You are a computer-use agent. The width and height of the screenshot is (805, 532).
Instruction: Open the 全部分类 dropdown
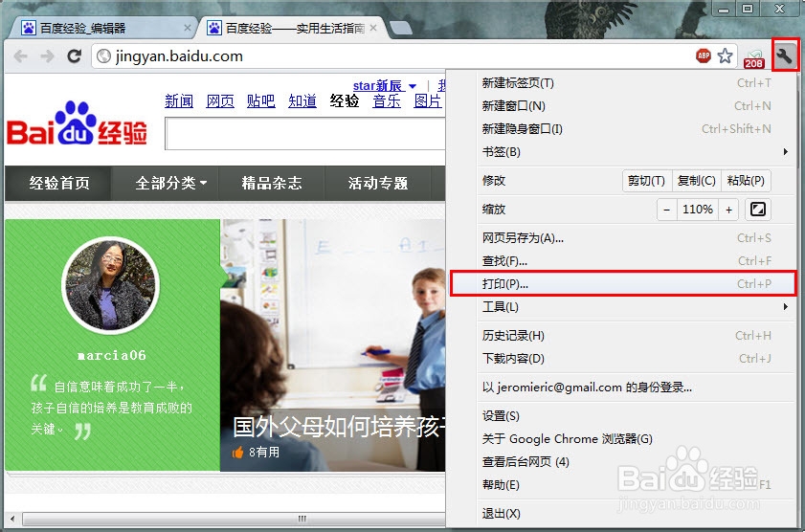[x=171, y=183]
